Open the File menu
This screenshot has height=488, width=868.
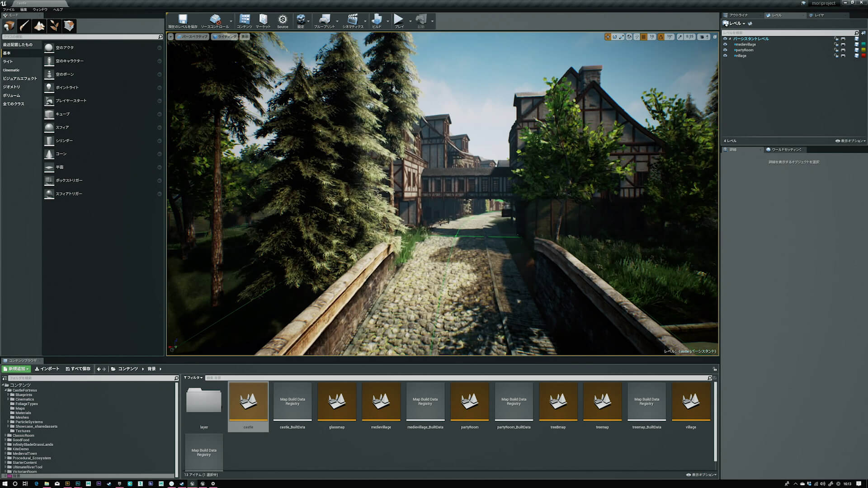coord(8,9)
